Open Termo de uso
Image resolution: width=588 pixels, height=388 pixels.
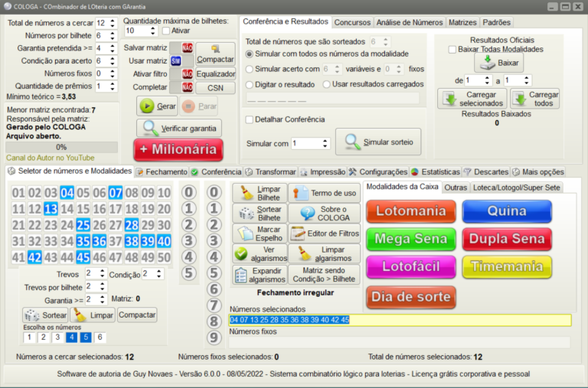pyautogui.click(x=325, y=193)
